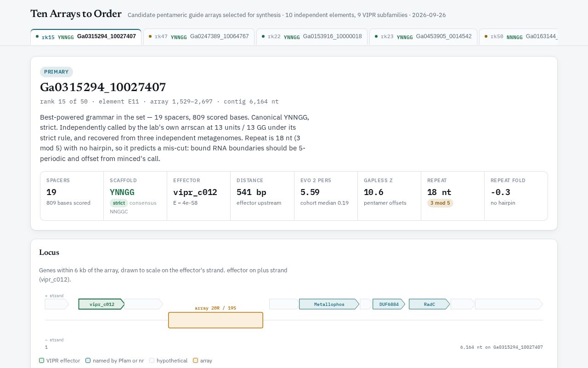This screenshot has height=368, width=588.
Task: Click the vipr_c012 effector stat value
Action: pos(195,192)
